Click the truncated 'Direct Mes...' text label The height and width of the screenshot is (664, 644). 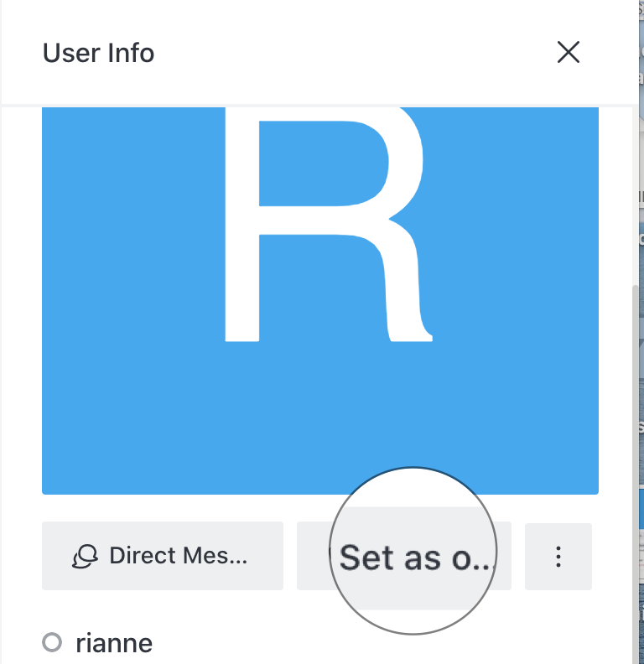tap(178, 556)
